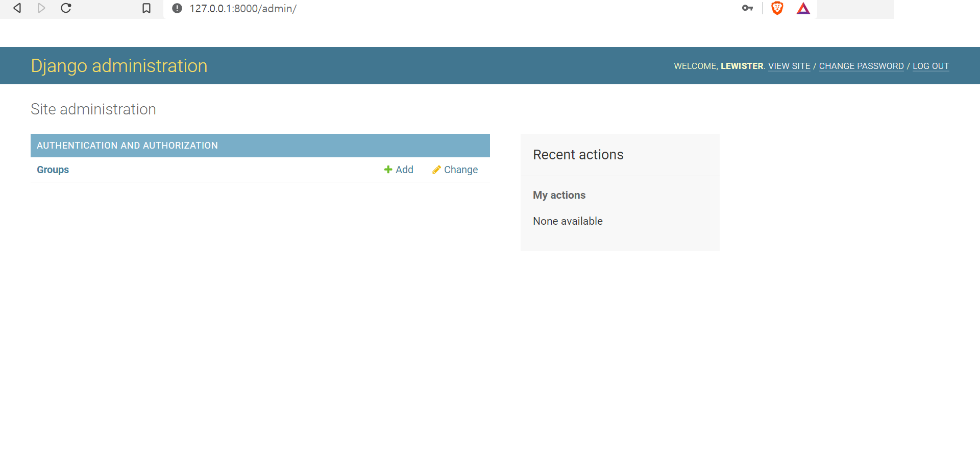Click the Site administration heading

click(93, 109)
